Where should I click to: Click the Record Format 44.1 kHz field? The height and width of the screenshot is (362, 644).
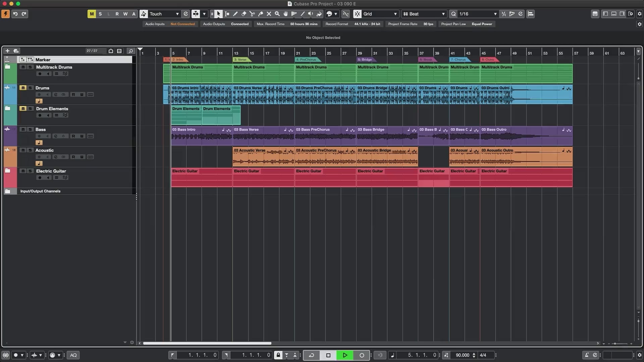click(353, 24)
